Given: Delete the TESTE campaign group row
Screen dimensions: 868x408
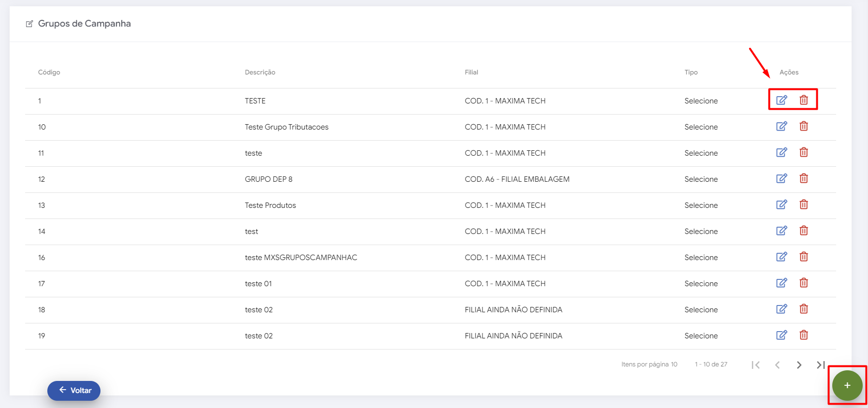Looking at the screenshot, I should point(804,100).
